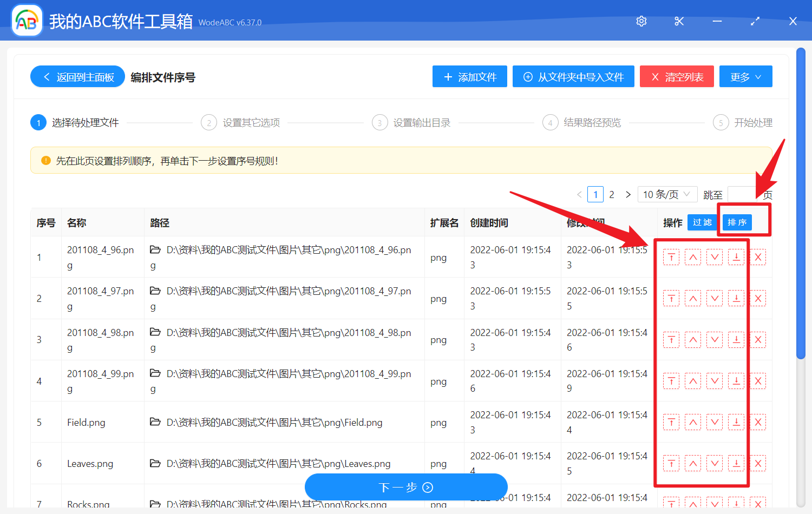Click the 排序 sort button
The image size is (812, 514).
737,222
